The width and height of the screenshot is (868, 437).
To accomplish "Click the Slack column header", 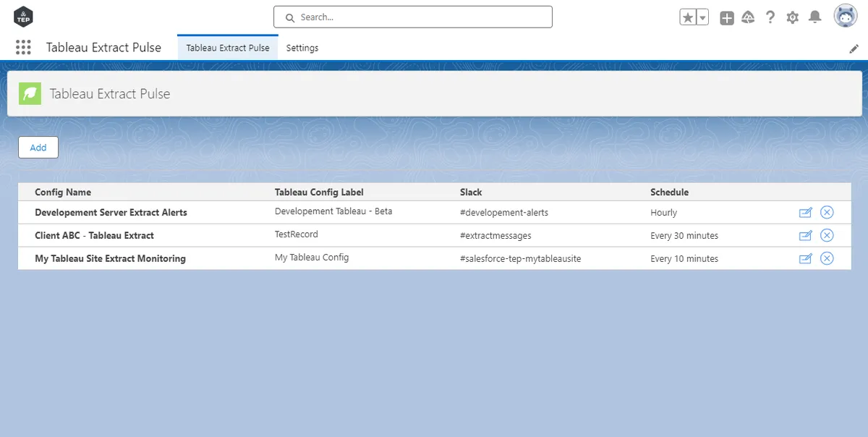I will [x=471, y=192].
